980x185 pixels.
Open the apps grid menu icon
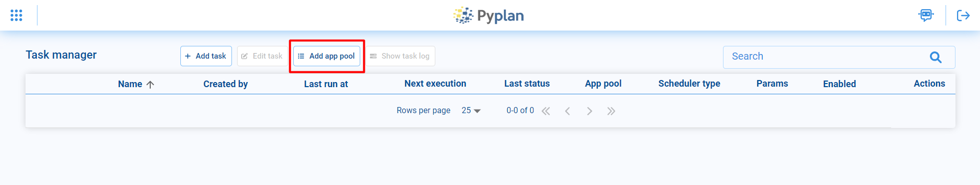tap(16, 15)
